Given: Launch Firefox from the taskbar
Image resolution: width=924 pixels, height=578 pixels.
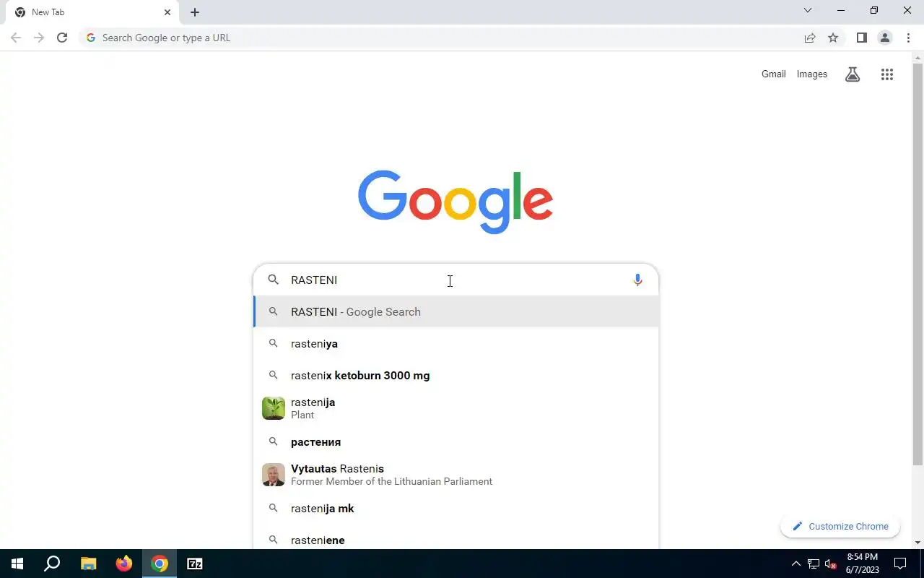Looking at the screenshot, I should tap(124, 564).
